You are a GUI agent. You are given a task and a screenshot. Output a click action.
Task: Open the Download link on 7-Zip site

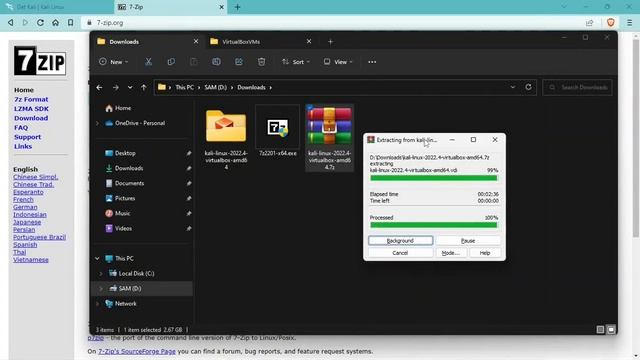[x=31, y=118]
